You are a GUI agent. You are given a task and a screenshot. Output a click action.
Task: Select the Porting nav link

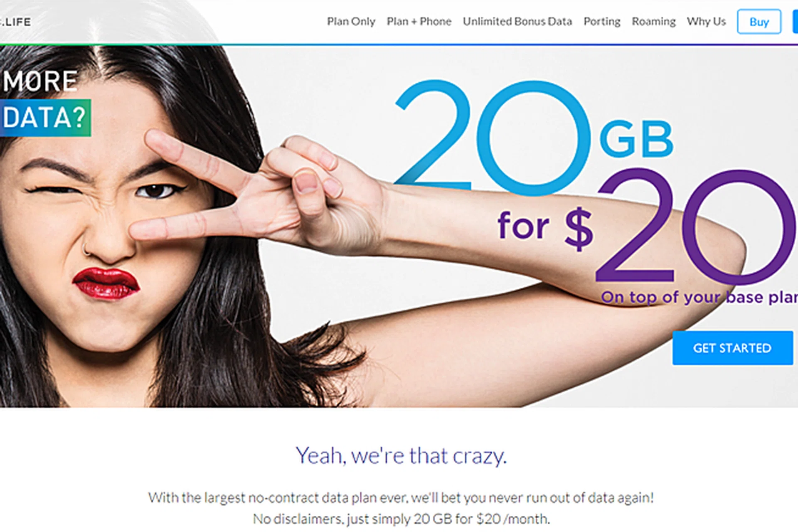tap(602, 22)
